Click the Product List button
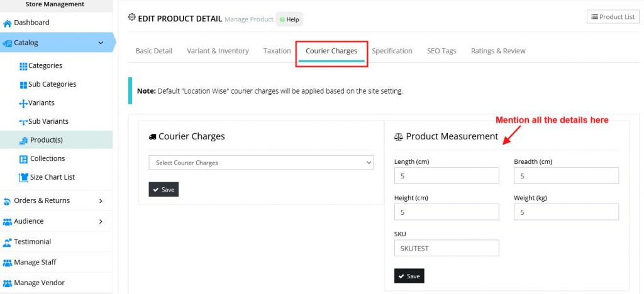Screen dimensions: 644x294 coord(613,17)
